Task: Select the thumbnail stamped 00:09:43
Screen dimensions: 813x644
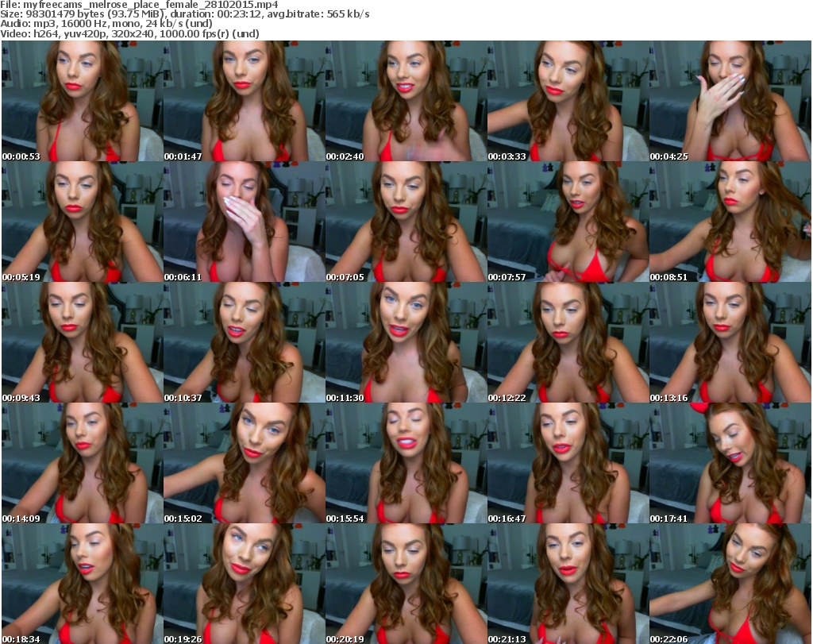Action: [x=83, y=342]
